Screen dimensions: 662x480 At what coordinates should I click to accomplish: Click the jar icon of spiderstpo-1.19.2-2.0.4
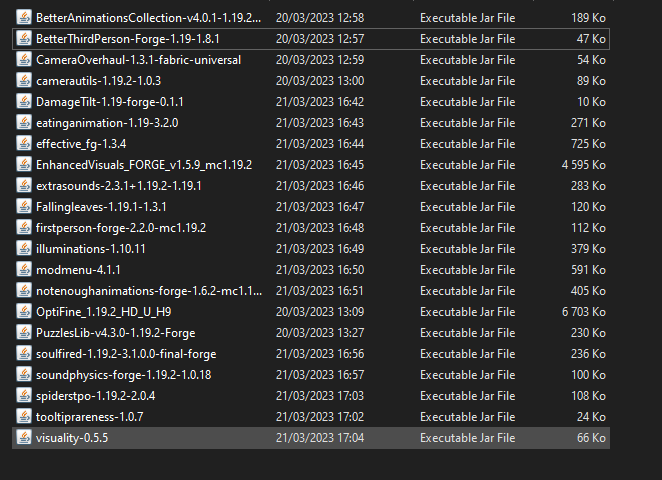(x=24, y=396)
